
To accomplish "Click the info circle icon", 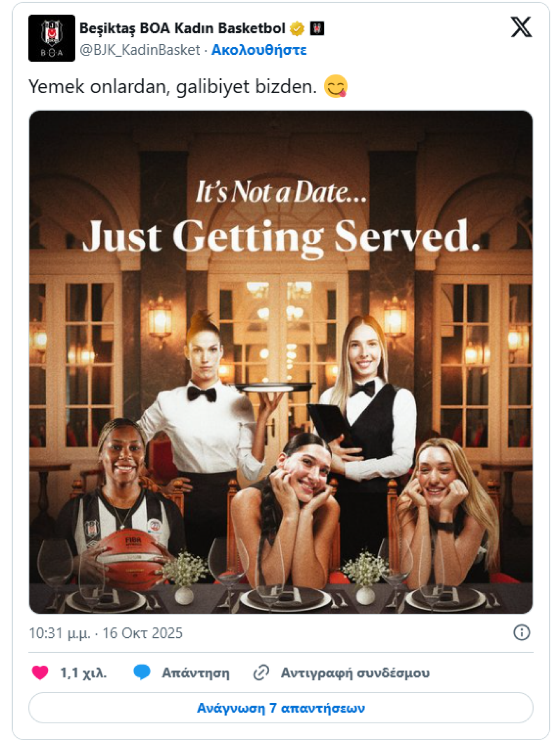I will click(521, 632).
